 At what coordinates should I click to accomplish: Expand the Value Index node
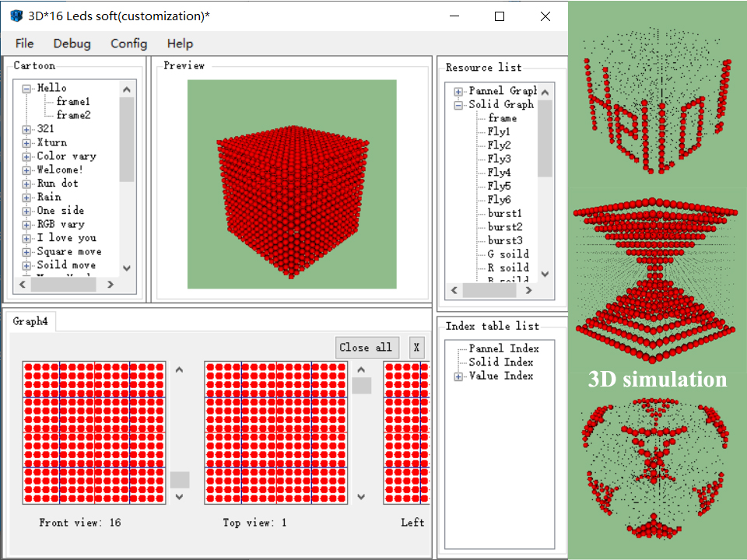click(458, 376)
